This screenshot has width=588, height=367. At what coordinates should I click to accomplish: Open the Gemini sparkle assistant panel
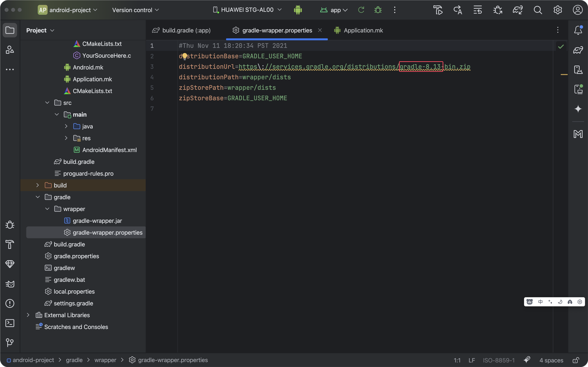[x=578, y=109]
